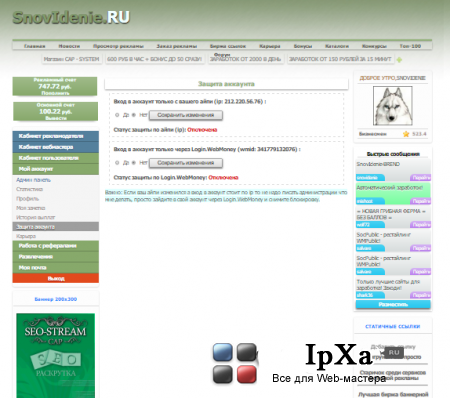Expand 'Кабинет пользователя' sidebar section
Image resolution: width=450 pixels, height=398 pixels.
coord(56,158)
